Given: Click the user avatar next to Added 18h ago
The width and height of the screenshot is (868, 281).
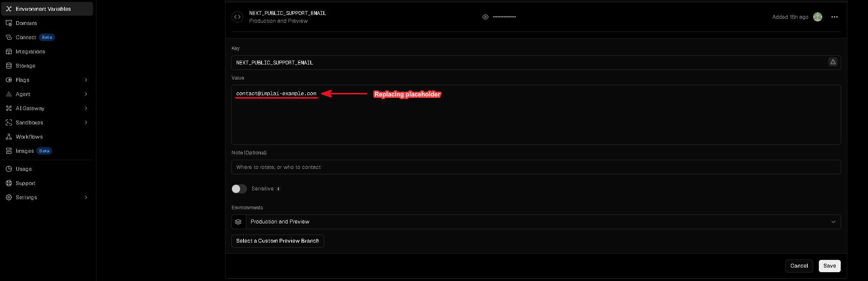Looking at the screenshot, I should [818, 17].
